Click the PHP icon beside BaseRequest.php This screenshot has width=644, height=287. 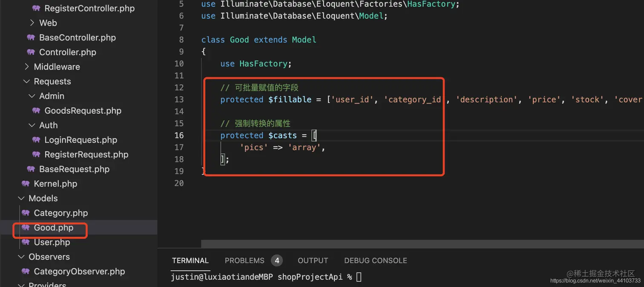tap(31, 169)
